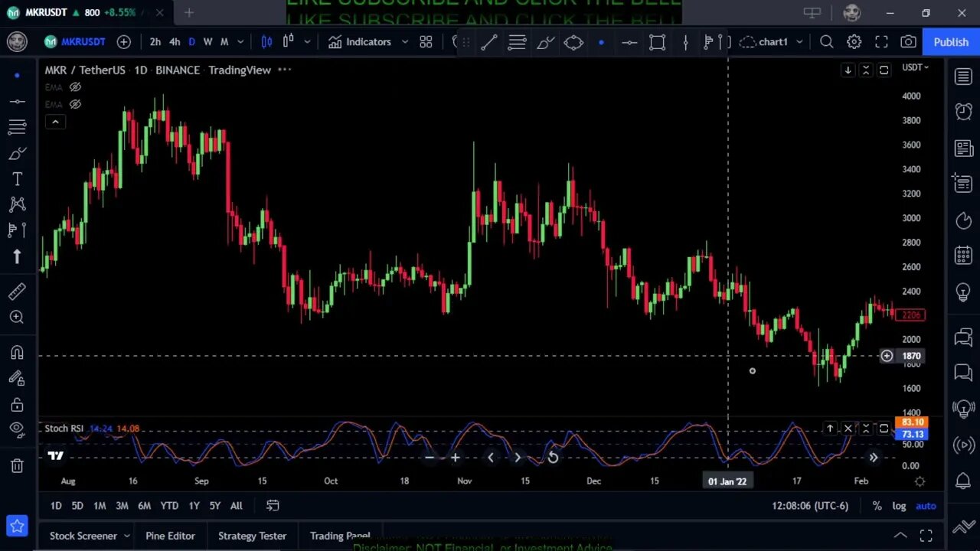Screen dimensions: 980x551
Task: Select the vertical line tool in favorites bar
Action: [x=685, y=42]
